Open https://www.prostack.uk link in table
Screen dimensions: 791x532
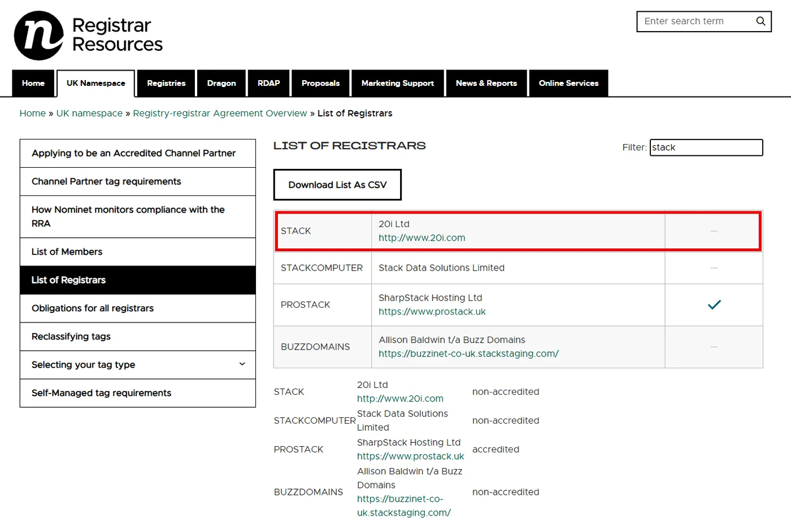pos(432,312)
